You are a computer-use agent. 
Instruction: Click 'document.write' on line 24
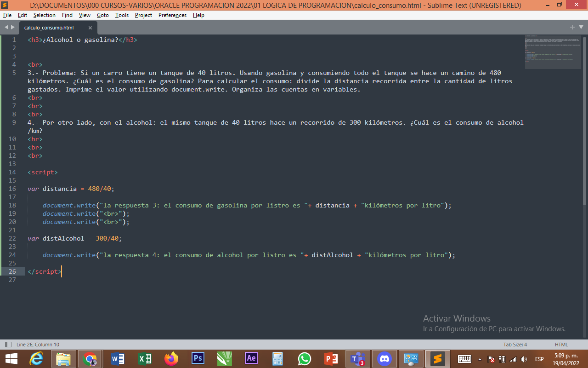click(69, 255)
